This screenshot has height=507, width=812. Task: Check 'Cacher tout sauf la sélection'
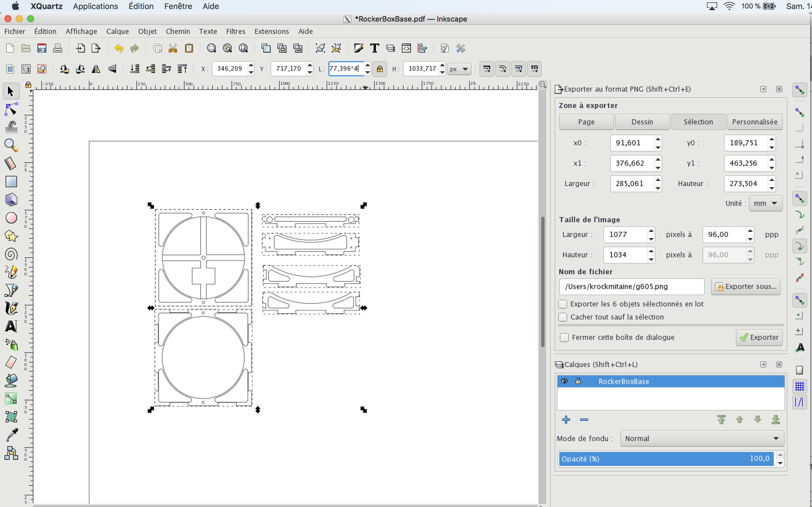pyautogui.click(x=563, y=317)
